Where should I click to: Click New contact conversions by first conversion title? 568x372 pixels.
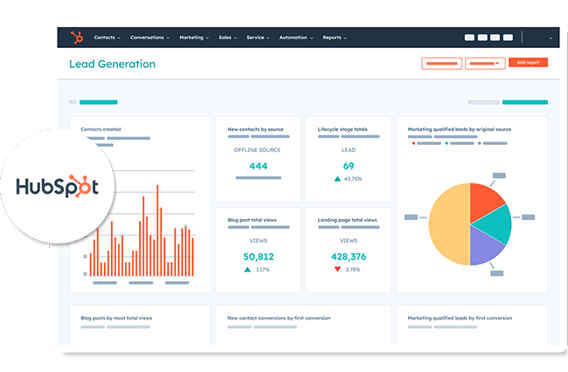pyautogui.click(x=279, y=318)
